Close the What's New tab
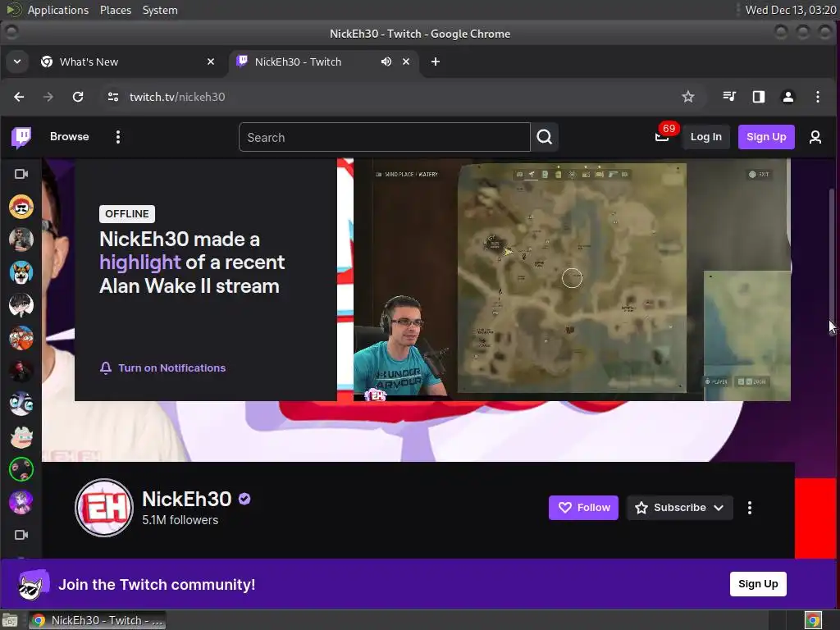This screenshot has height=630, width=840. pos(211,62)
